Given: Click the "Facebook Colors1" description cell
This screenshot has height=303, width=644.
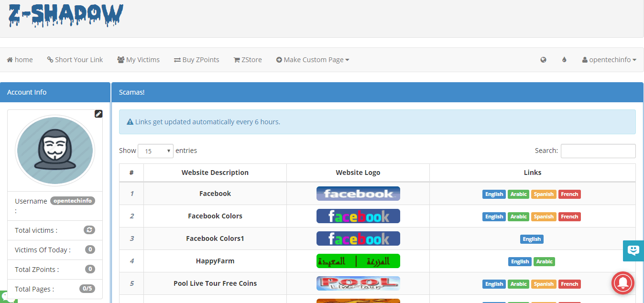Looking at the screenshot, I should pos(215,238).
